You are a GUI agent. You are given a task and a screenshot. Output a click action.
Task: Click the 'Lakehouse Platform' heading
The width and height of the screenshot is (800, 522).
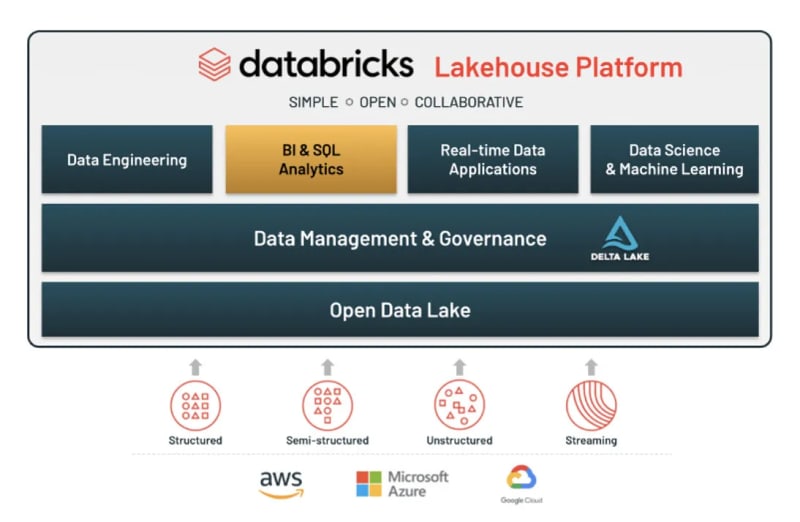point(559,67)
